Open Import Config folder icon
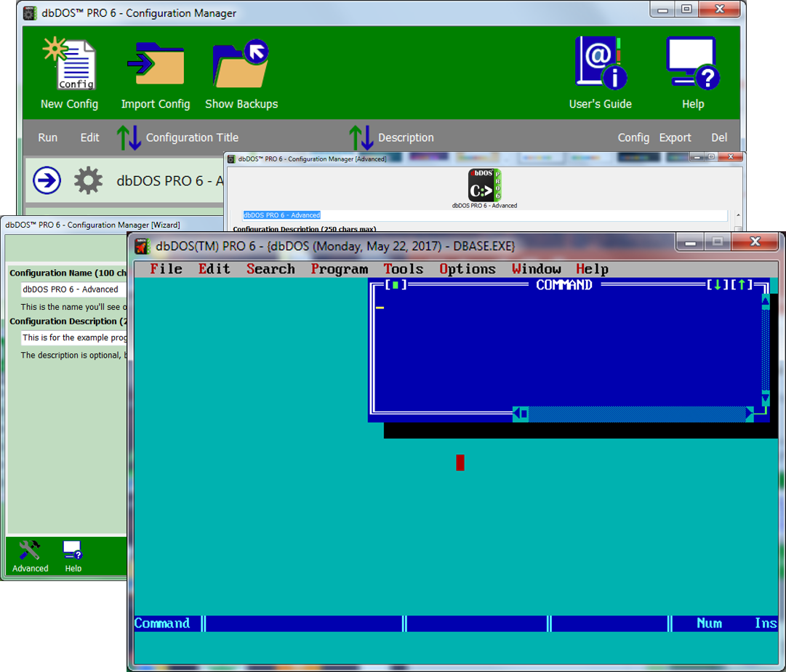 click(x=156, y=64)
